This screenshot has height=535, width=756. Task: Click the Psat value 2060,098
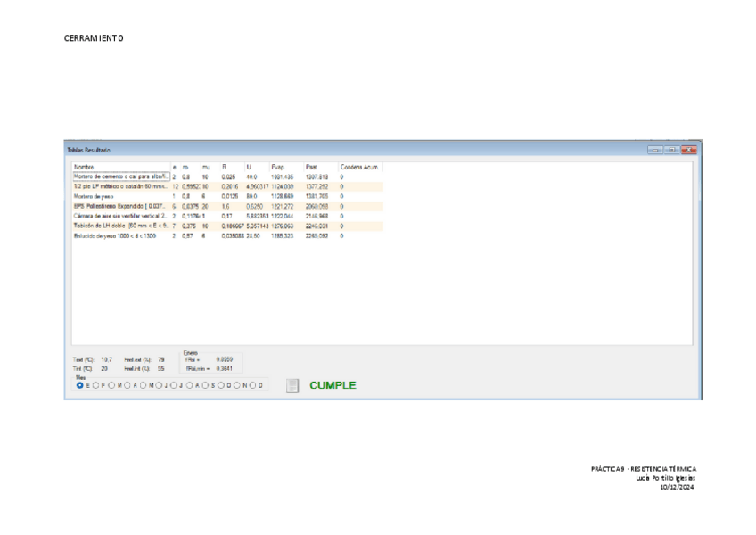(x=316, y=207)
